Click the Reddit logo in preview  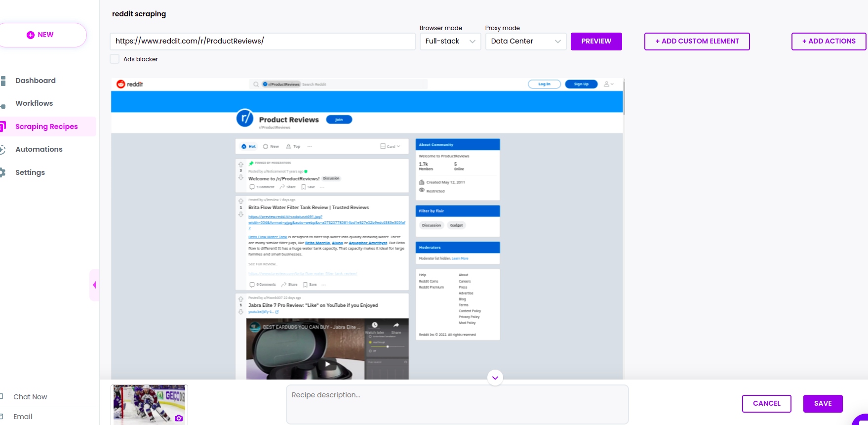tap(130, 84)
